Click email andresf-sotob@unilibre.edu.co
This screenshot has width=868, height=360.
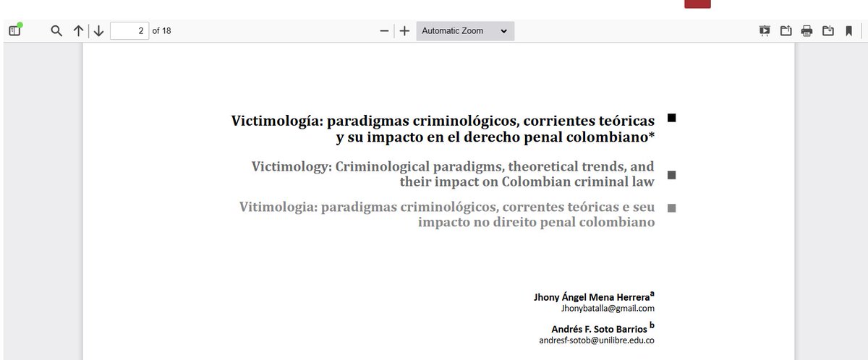point(597,340)
